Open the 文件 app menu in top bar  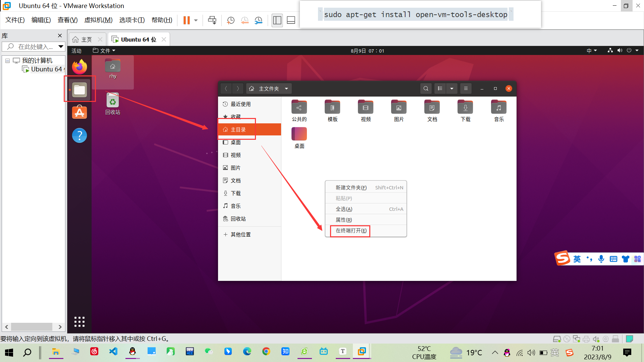pyautogui.click(x=104, y=51)
